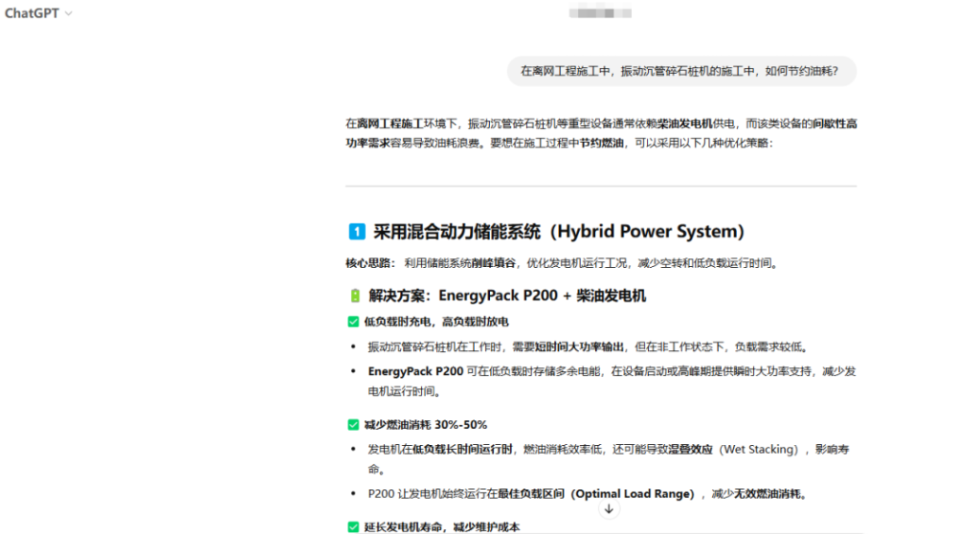Screen dimensions: 980x534
Task: Click the intro paragraph beginning 在离网工程施工环境下
Action: pos(601,133)
